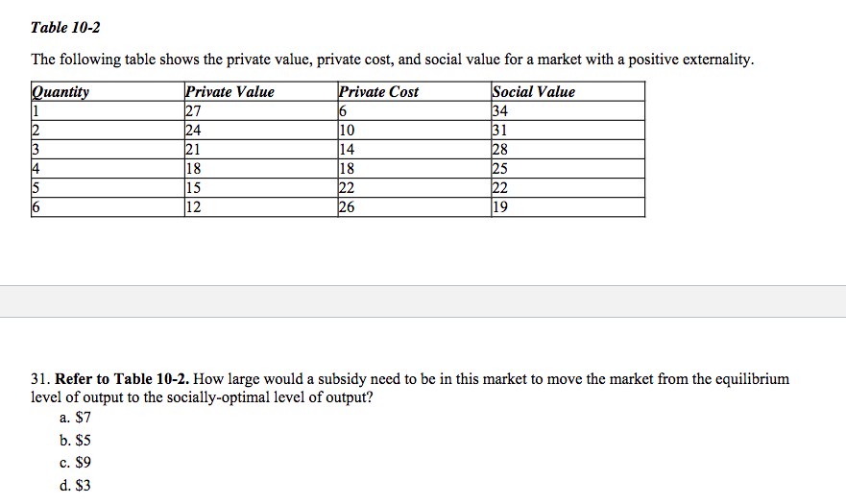Select answer option d. $3
This screenshot has width=846, height=504.
coord(75,486)
